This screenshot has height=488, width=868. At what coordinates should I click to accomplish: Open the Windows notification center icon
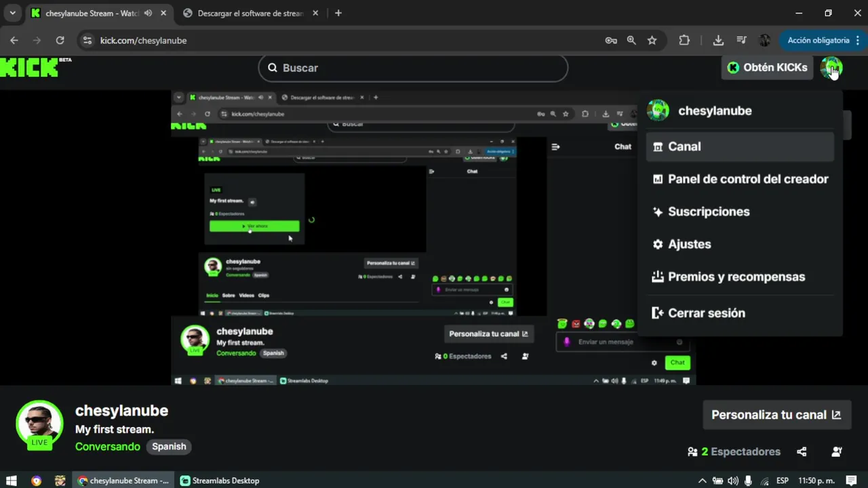[851, 481]
